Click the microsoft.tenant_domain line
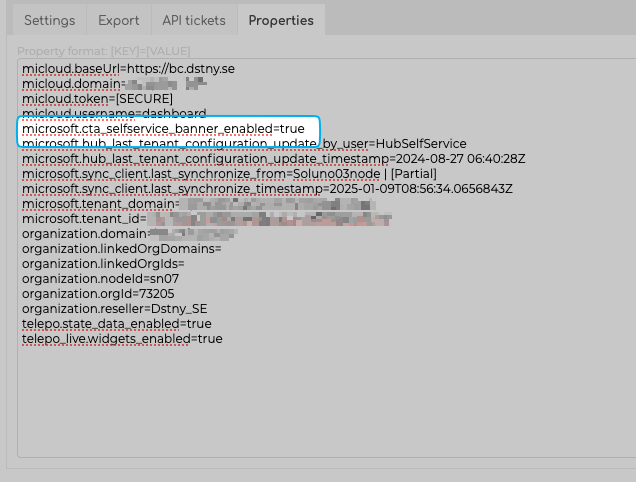 [x=199, y=204]
